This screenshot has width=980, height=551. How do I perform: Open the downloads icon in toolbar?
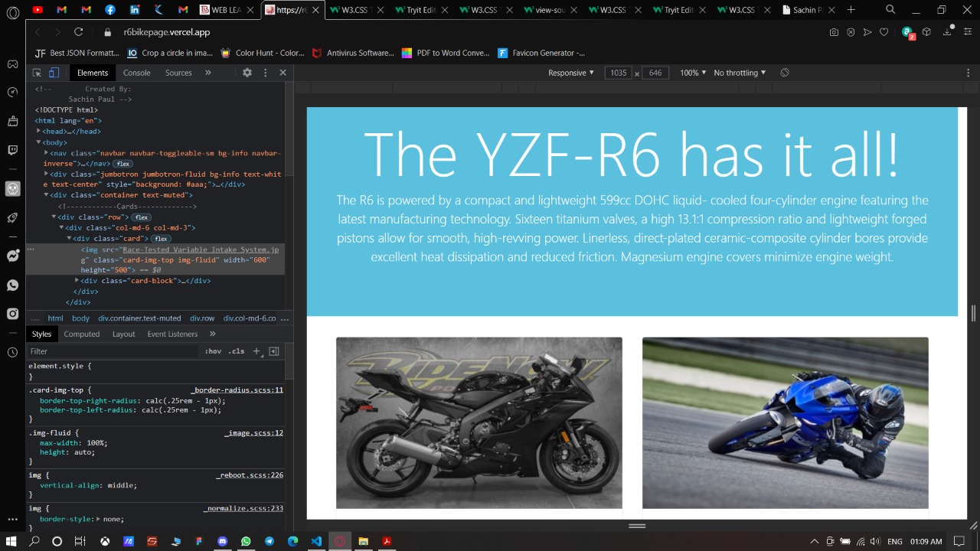click(949, 31)
